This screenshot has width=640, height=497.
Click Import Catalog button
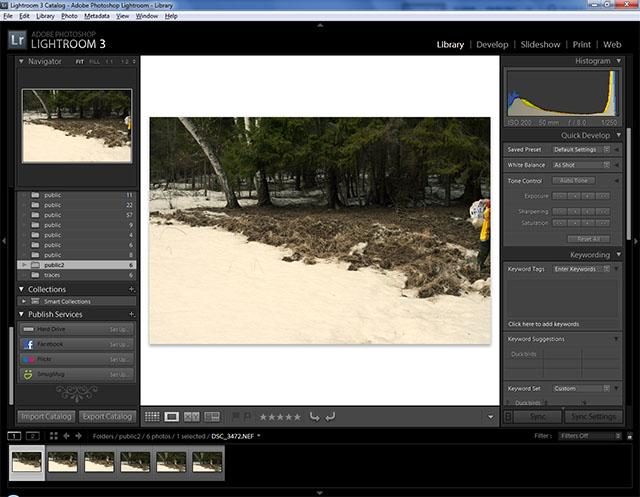click(47, 417)
